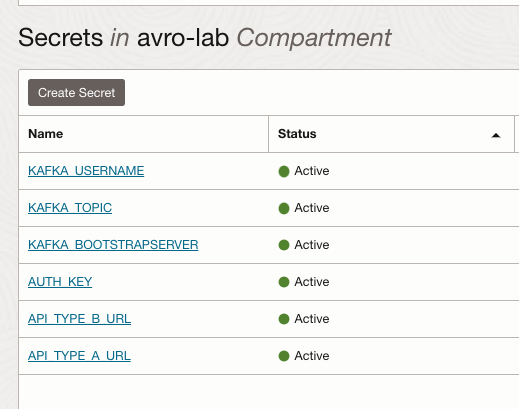Image resolution: width=519 pixels, height=409 pixels.
Task: Sort the table by Name header
Action: tap(46, 134)
